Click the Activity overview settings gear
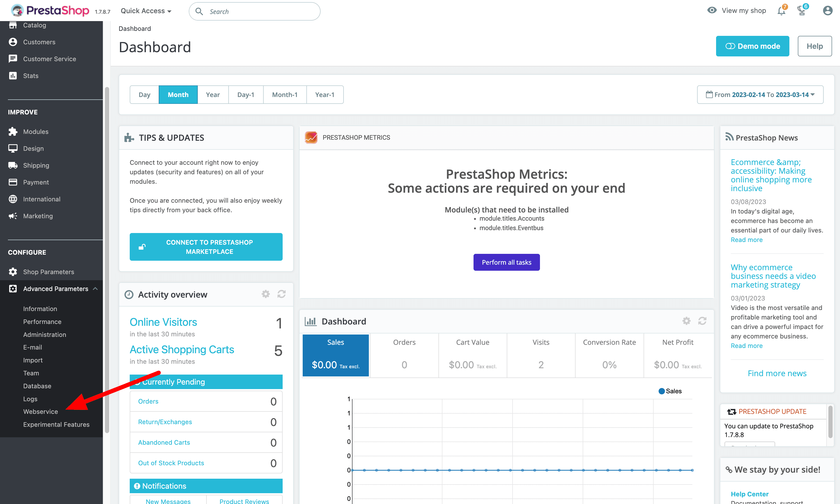This screenshot has width=840, height=504. tap(265, 294)
